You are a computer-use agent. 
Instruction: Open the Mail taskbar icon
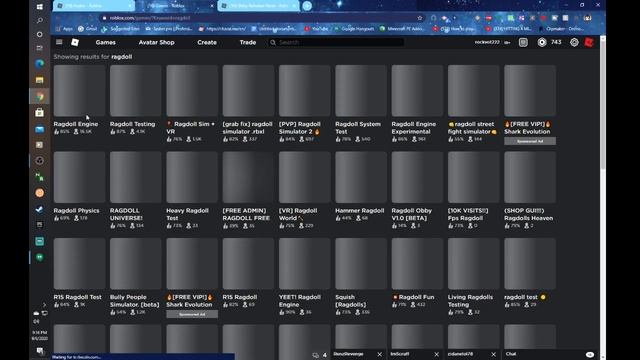pyautogui.click(x=40, y=129)
